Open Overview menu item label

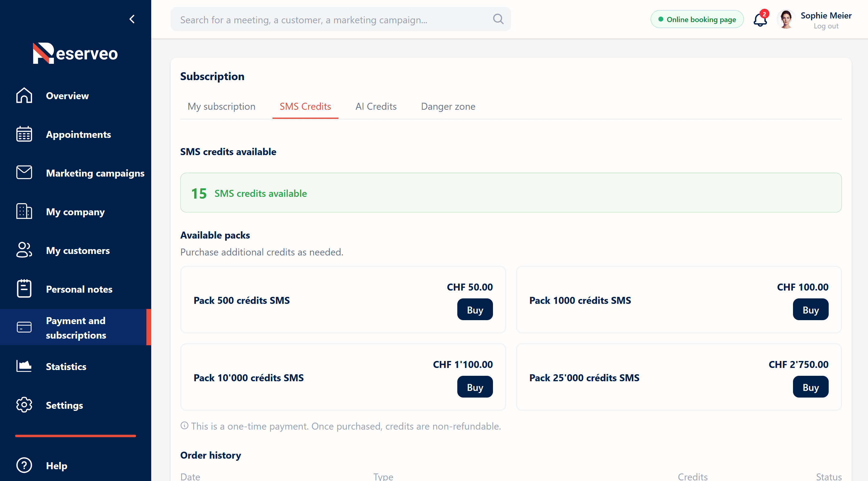(x=67, y=96)
